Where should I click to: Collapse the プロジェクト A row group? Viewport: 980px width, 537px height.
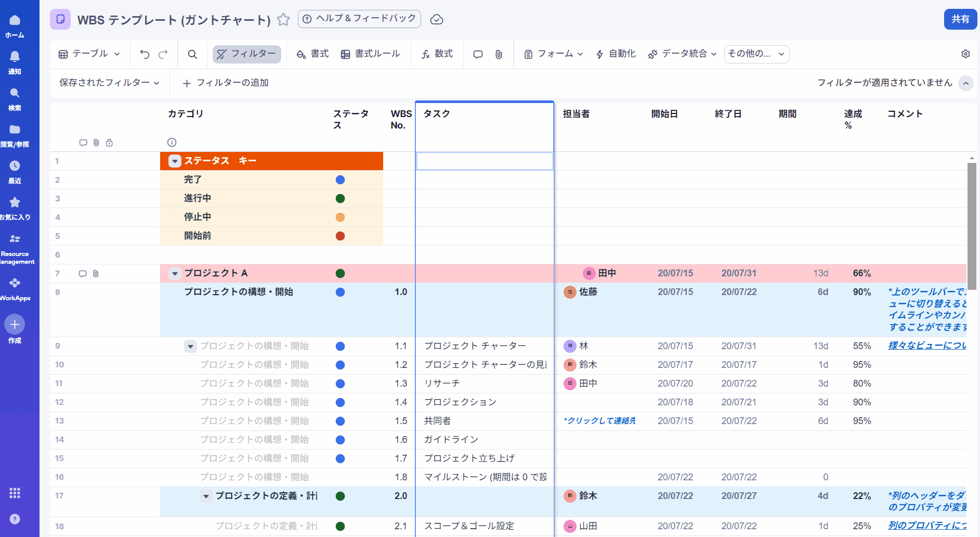pyautogui.click(x=175, y=274)
